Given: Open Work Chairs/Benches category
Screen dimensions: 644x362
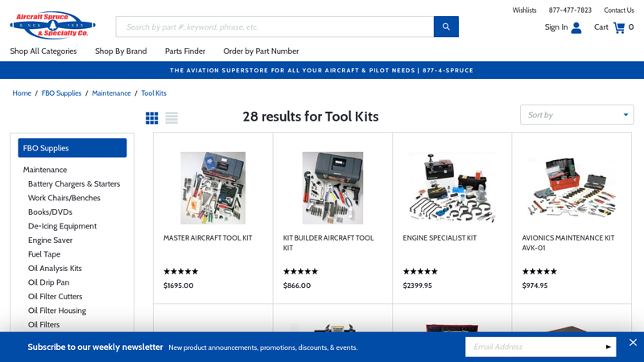Looking at the screenshot, I should pyautogui.click(x=64, y=198).
